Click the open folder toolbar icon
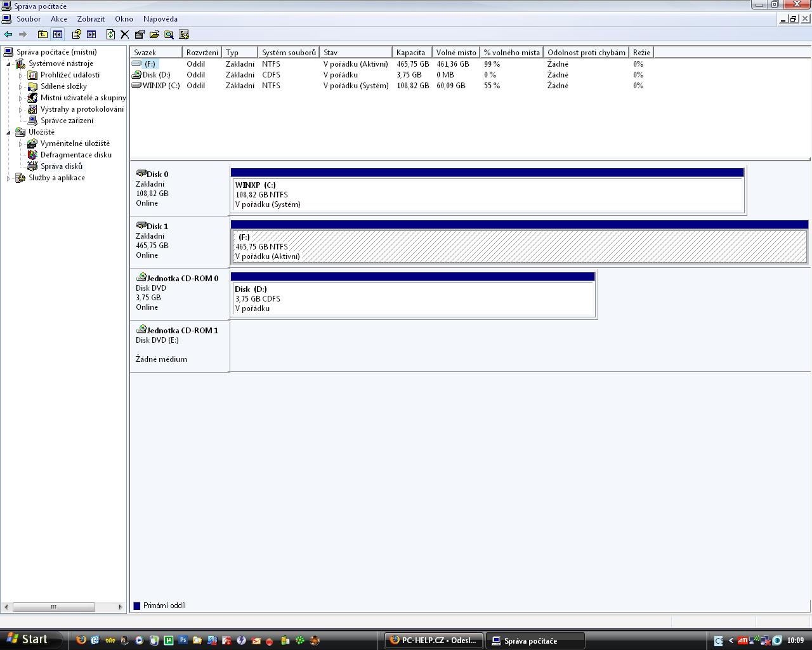812x650 pixels. point(154,34)
